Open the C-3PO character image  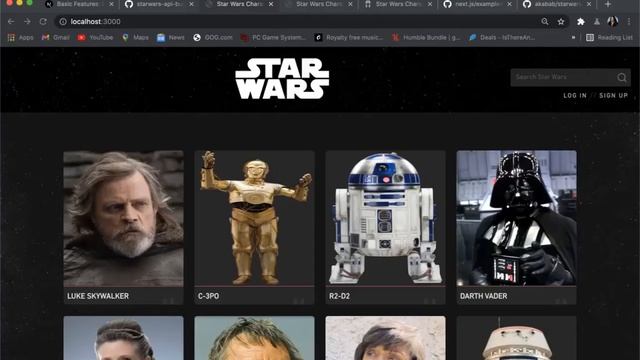[x=255, y=218]
